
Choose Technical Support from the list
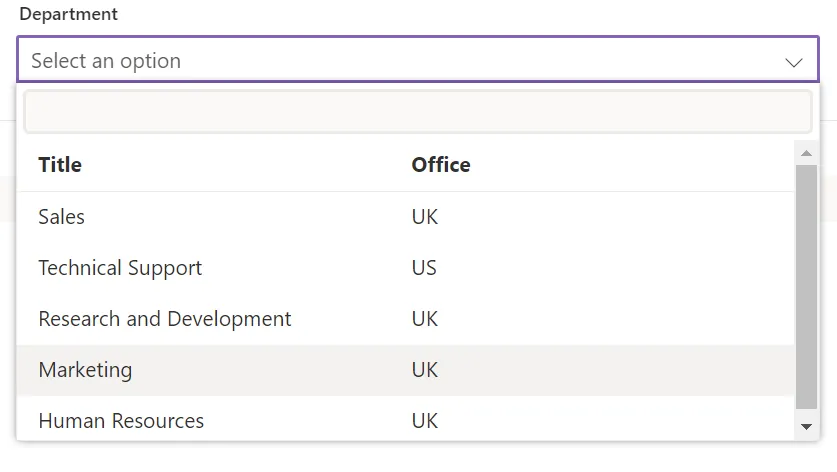coord(120,268)
